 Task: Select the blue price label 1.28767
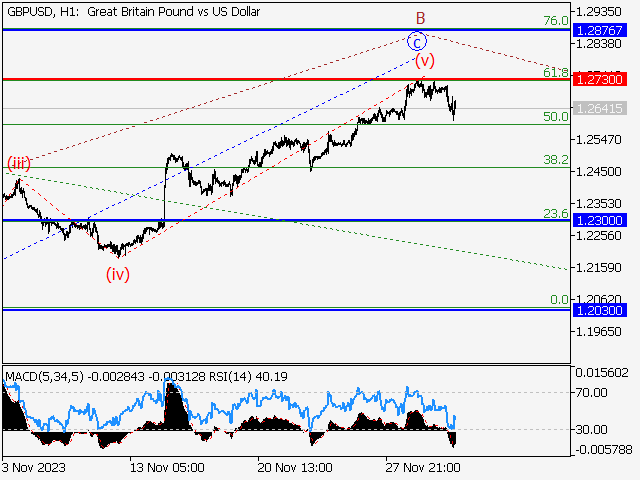[599, 30]
